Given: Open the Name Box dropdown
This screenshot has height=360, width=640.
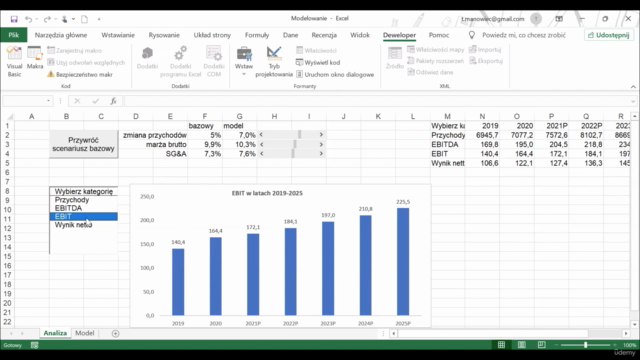Looking at the screenshot, I should coord(49,101).
